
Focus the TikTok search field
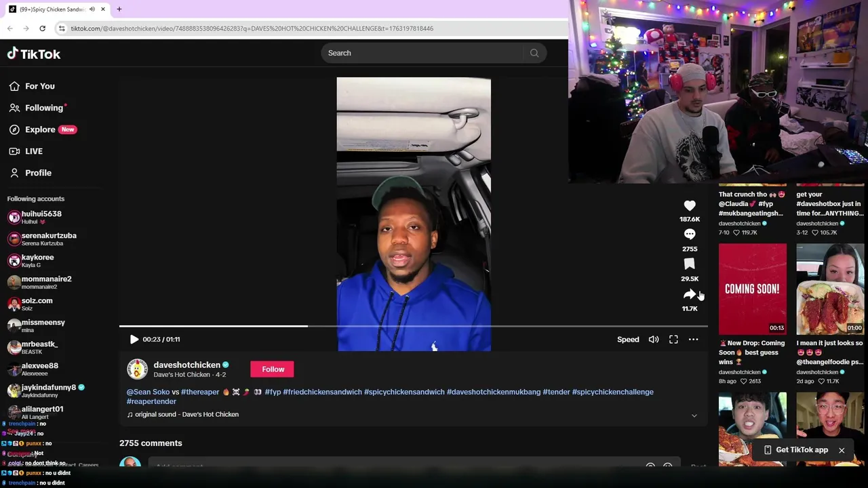coord(424,53)
